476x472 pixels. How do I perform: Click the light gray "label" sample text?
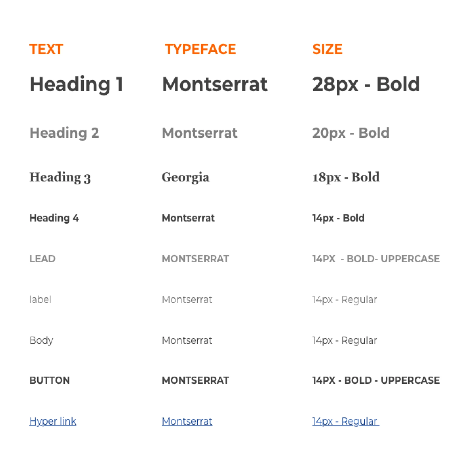[40, 300]
